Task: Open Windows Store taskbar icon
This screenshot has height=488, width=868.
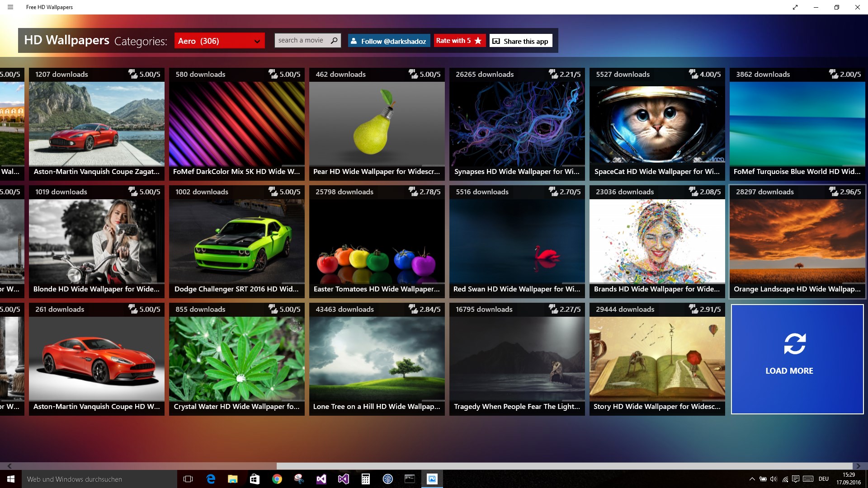Action: 255,479
